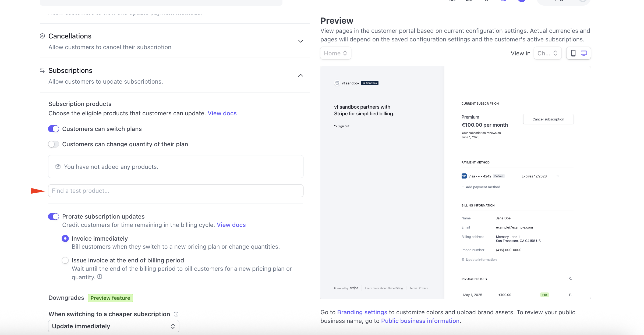Click the Terms link in preview footer

click(413, 288)
